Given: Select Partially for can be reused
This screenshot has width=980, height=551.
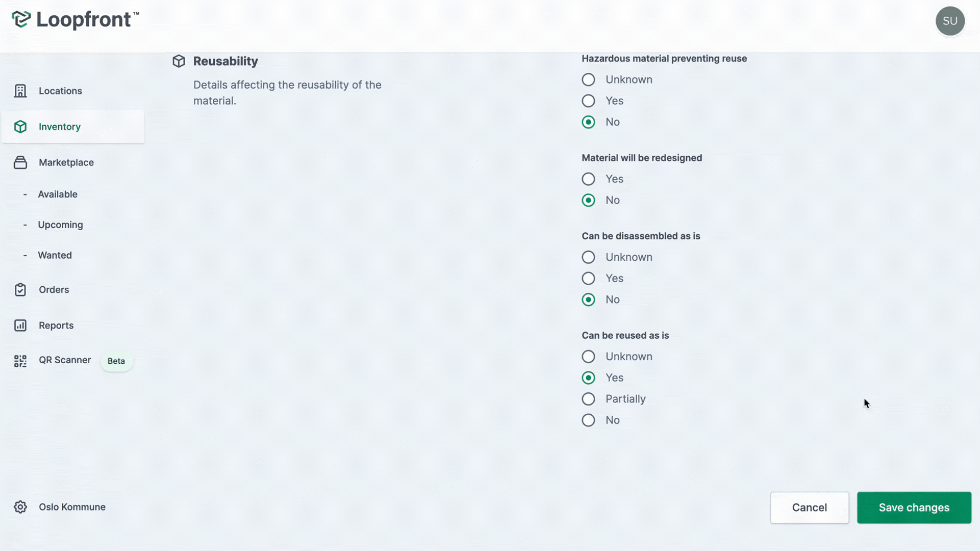Looking at the screenshot, I should pyautogui.click(x=587, y=398).
